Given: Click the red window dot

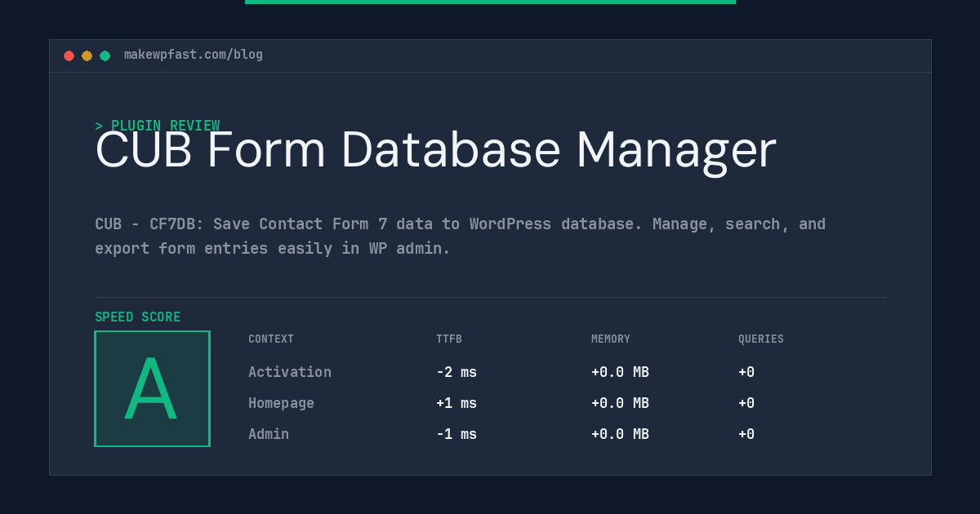Looking at the screenshot, I should [x=69, y=55].
